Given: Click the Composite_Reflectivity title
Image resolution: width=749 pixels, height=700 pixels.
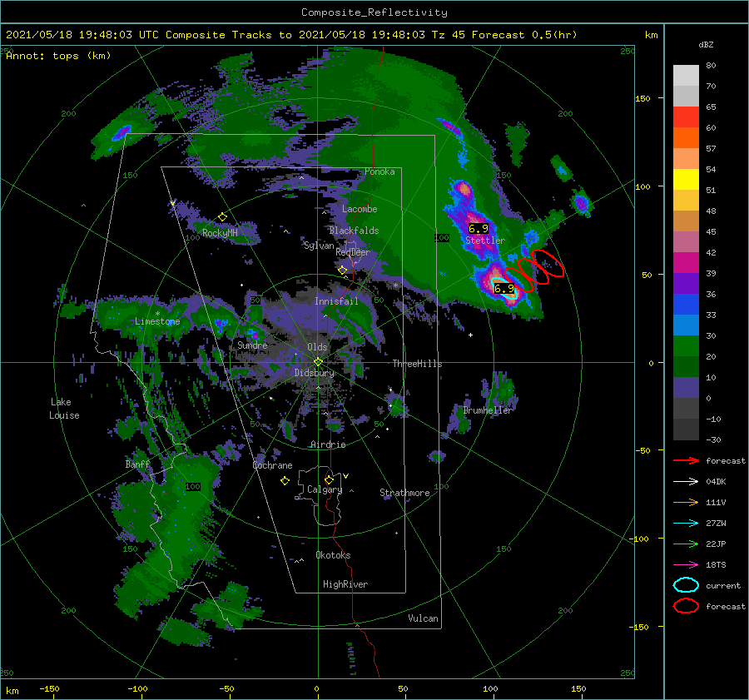Looking at the screenshot, I should [x=374, y=12].
